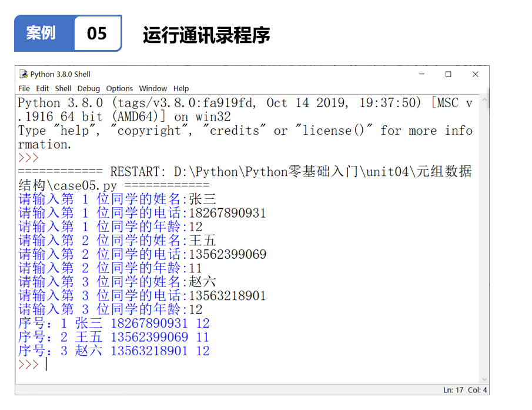Open the Window menu
Screen dimensions: 532x410
point(153,89)
